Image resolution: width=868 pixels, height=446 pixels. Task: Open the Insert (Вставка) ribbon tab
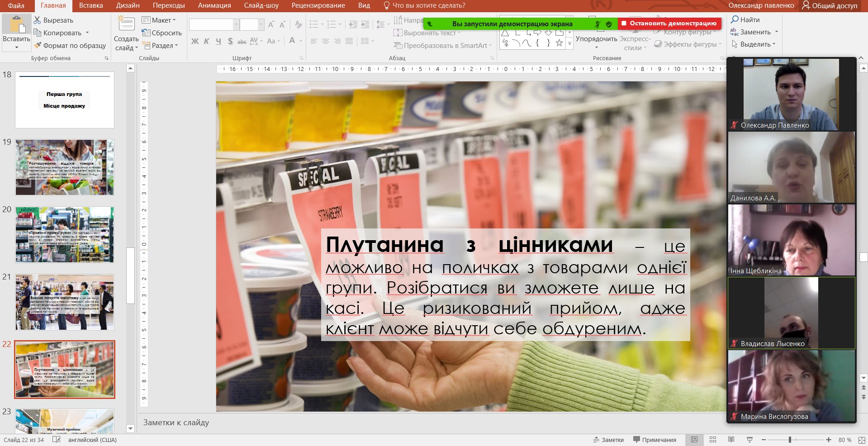click(91, 5)
